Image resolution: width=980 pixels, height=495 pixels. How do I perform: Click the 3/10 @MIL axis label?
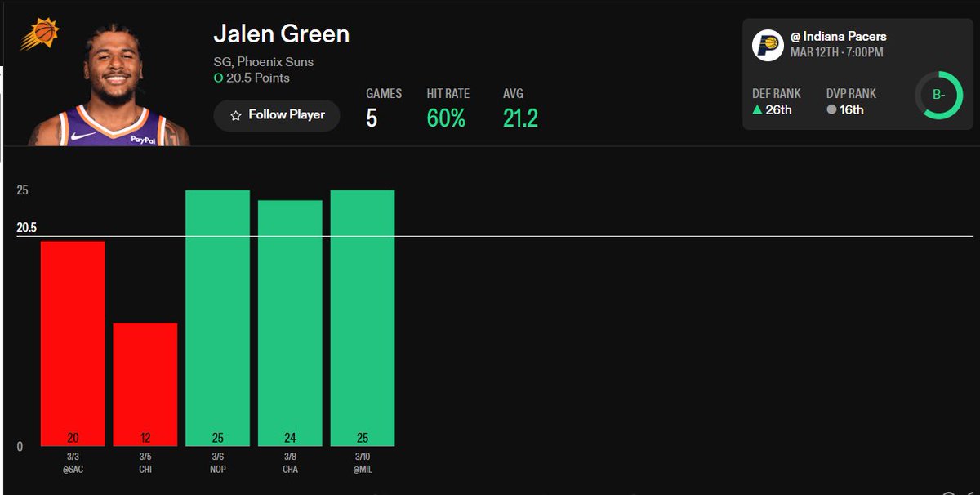click(363, 463)
